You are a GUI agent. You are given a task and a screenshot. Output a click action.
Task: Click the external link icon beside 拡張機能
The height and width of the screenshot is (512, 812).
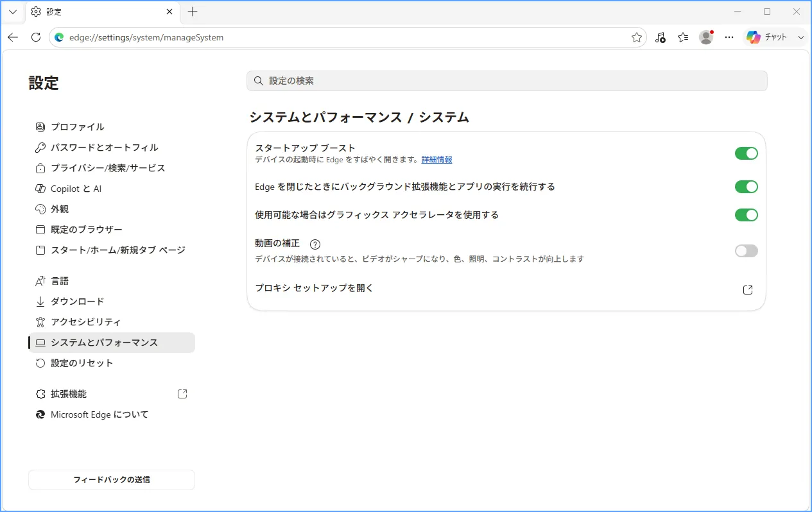point(182,394)
